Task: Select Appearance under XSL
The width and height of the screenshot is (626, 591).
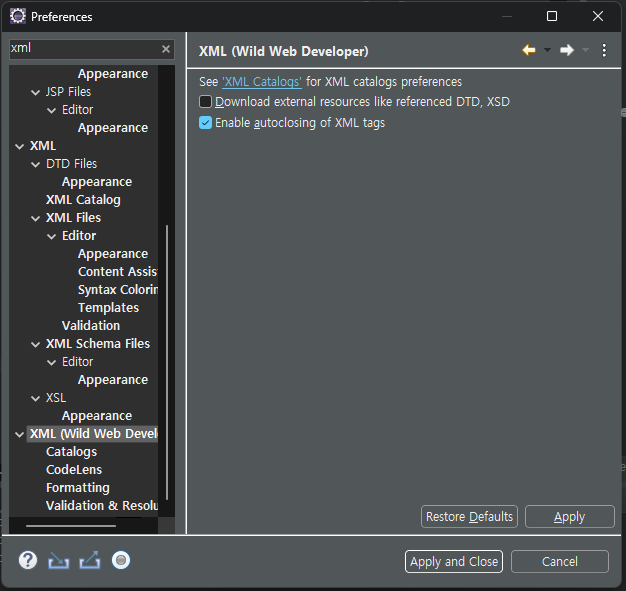Action: pyautogui.click(x=97, y=416)
